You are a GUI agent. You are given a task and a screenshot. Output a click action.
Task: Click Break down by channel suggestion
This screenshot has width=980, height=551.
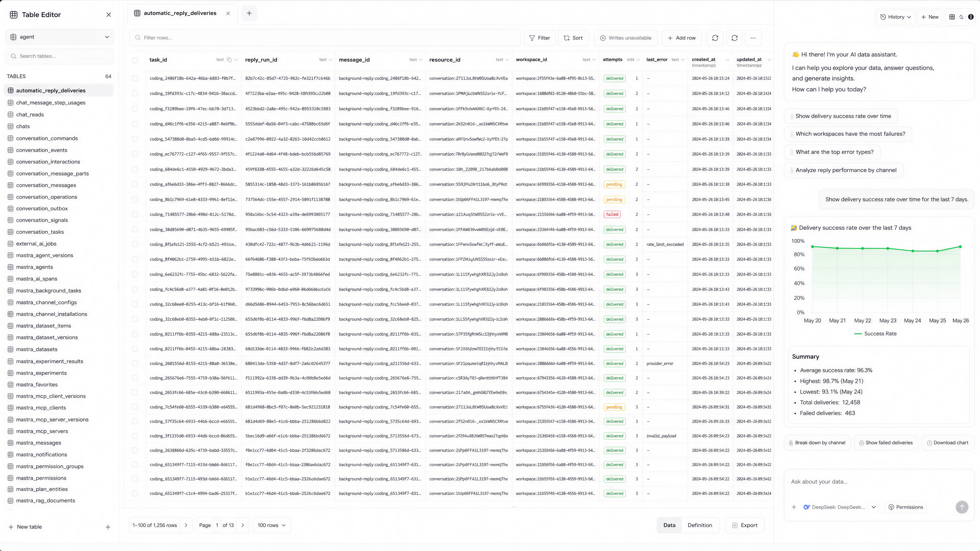coord(817,443)
